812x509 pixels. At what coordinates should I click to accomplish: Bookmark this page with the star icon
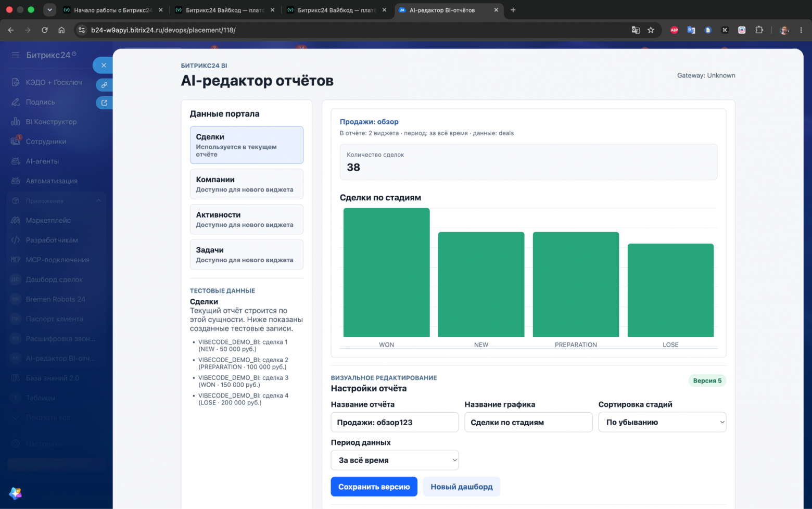pos(651,30)
